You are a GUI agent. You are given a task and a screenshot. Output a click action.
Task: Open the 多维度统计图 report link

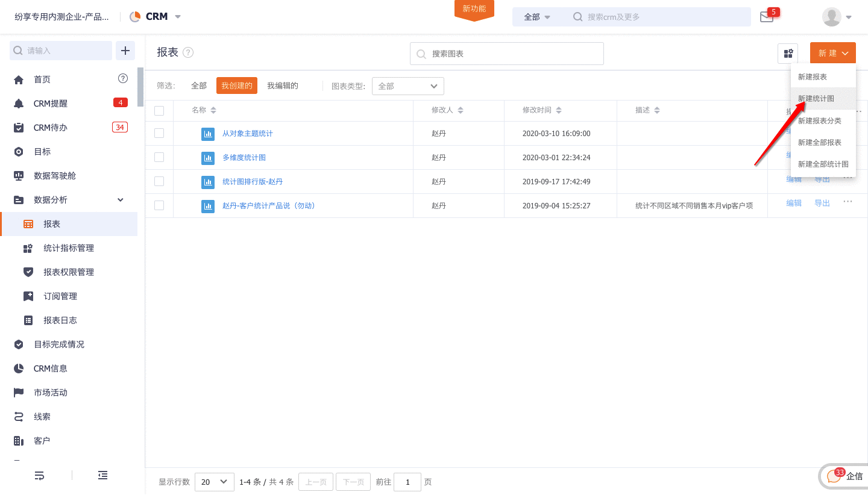[244, 157]
